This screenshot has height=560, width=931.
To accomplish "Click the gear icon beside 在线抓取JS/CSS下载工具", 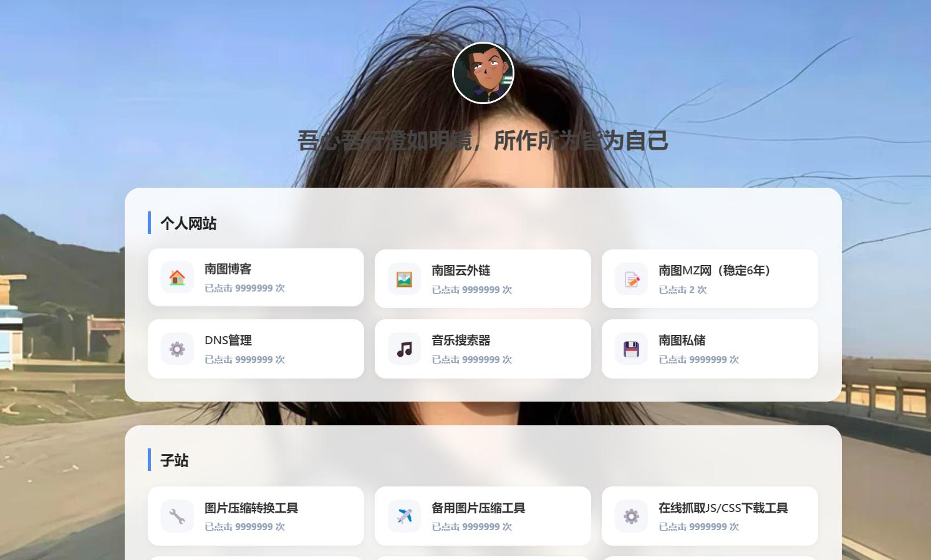I will [631, 516].
